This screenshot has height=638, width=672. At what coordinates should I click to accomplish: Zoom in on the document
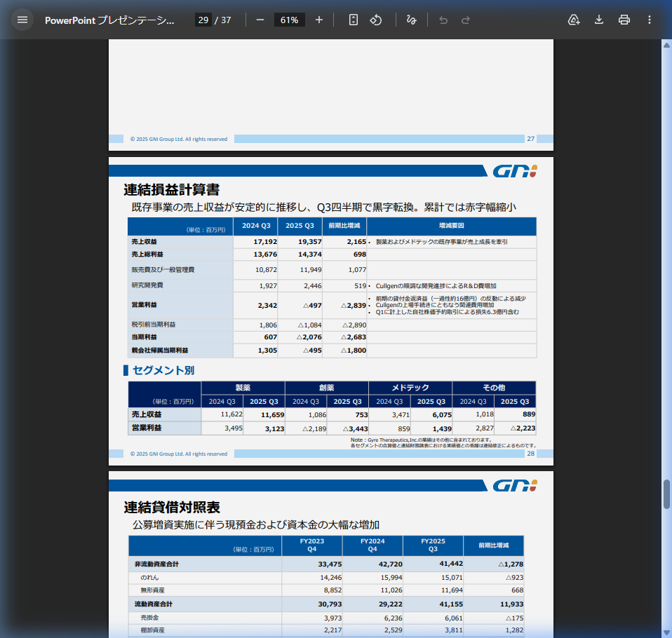click(319, 20)
